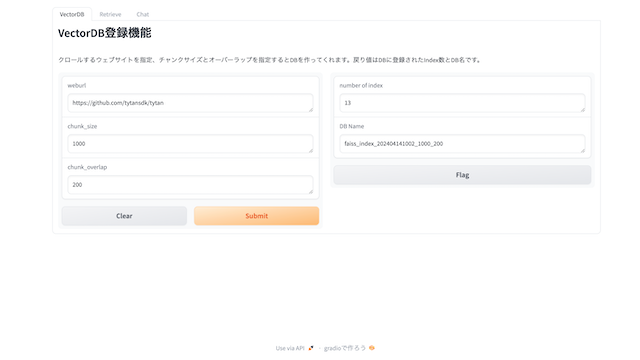Click the DB Name label
The image size is (640, 360).
[352, 126]
